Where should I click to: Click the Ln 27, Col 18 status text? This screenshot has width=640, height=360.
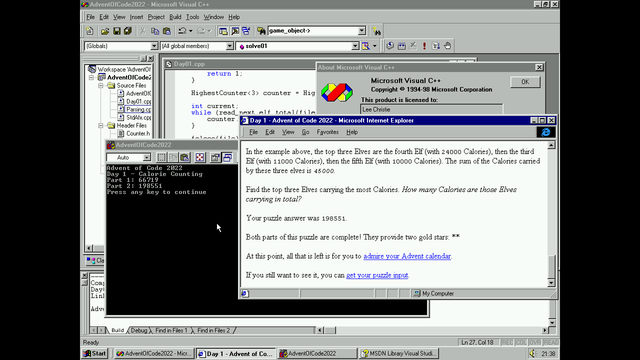coord(477,342)
